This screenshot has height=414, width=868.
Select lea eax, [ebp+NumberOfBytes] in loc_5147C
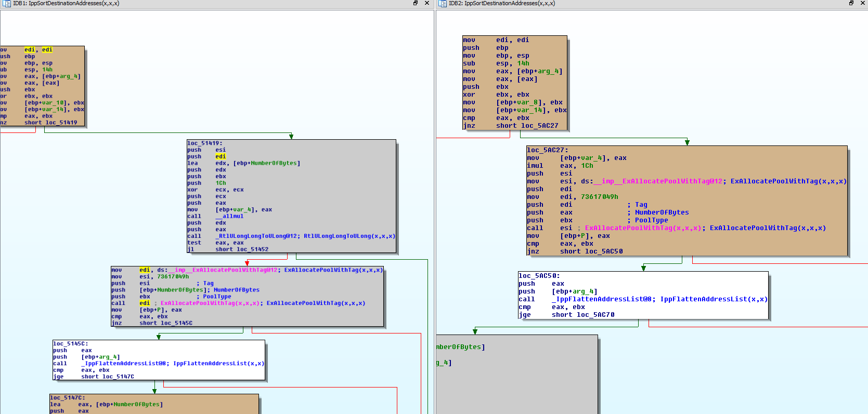click(107, 405)
